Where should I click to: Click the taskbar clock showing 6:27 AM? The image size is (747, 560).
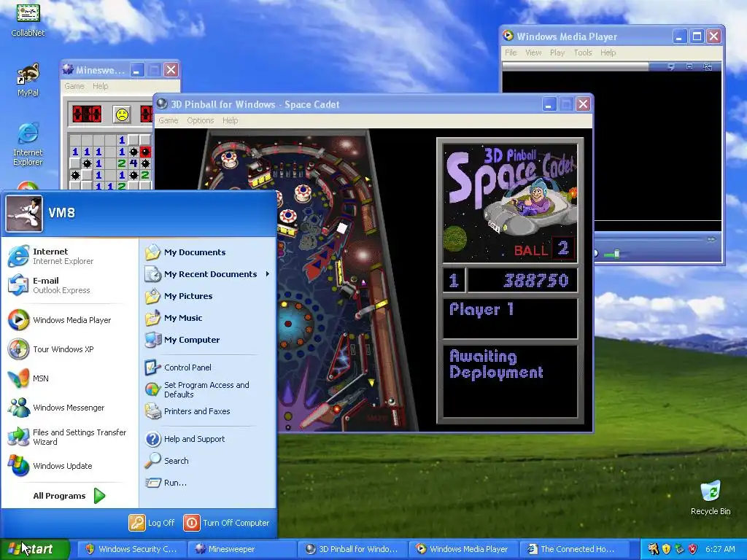pos(720,549)
